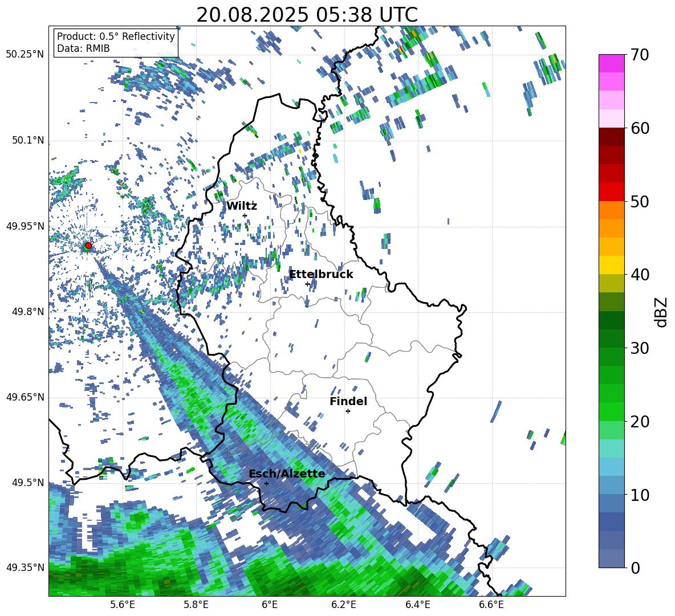This screenshot has width=675, height=616.
Task: Click the timestamp title 20.08.2025 05:38 UTC
Action: [307, 15]
